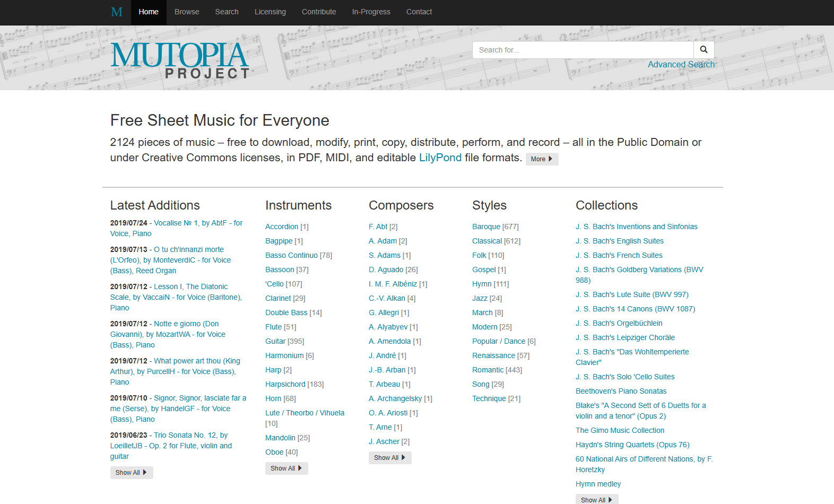Expand Show All under Latest Additions
Screen dimensions: 834x504
132,473
